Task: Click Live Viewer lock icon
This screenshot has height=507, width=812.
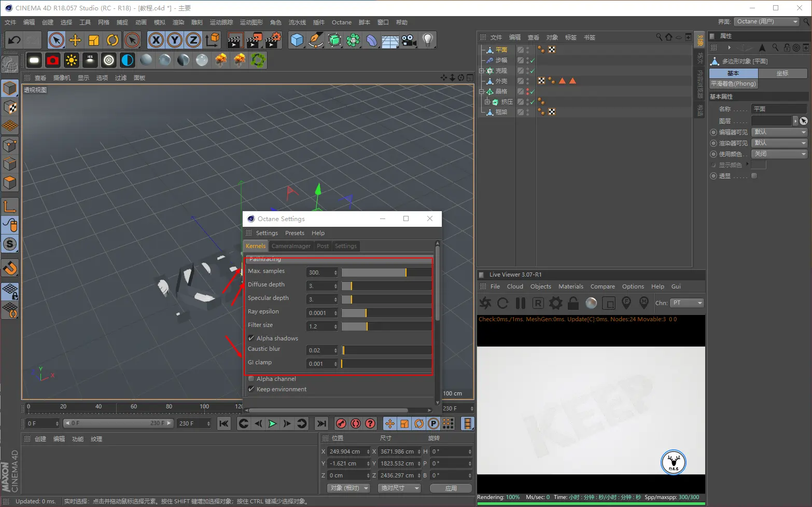Action: [573, 303]
